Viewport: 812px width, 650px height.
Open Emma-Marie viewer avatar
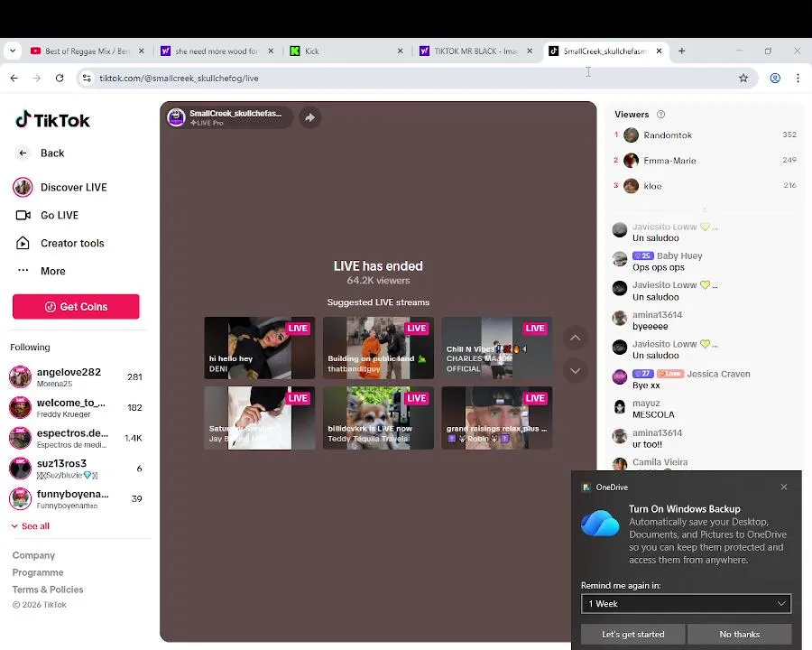[x=631, y=161]
